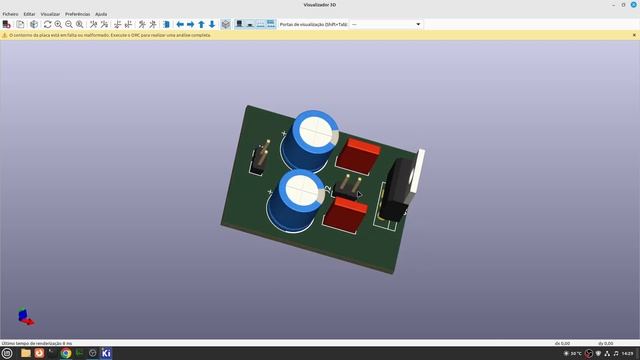Toggle SMD 3D models visibility
Screen dimensions: 640x360
(x=250, y=24)
